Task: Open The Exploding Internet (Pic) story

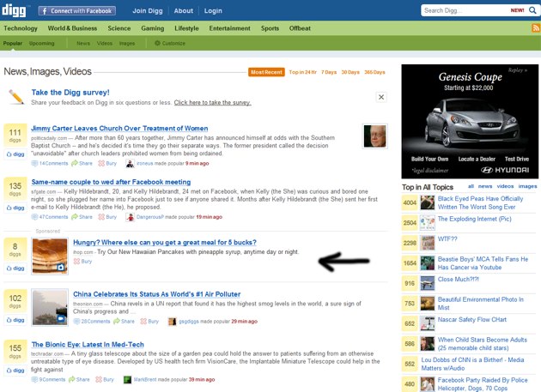Action: pyautogui.click(x=474, y=219)
